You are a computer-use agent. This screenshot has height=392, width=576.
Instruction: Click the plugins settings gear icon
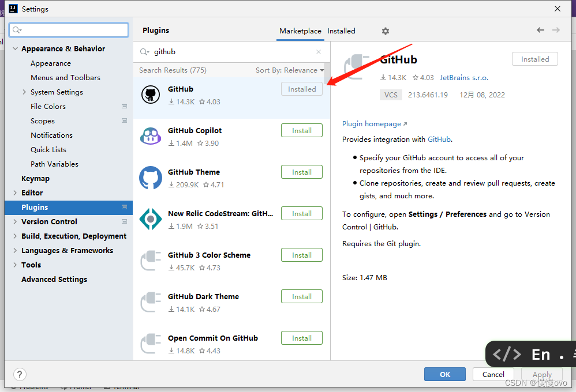tap(385, 31)
